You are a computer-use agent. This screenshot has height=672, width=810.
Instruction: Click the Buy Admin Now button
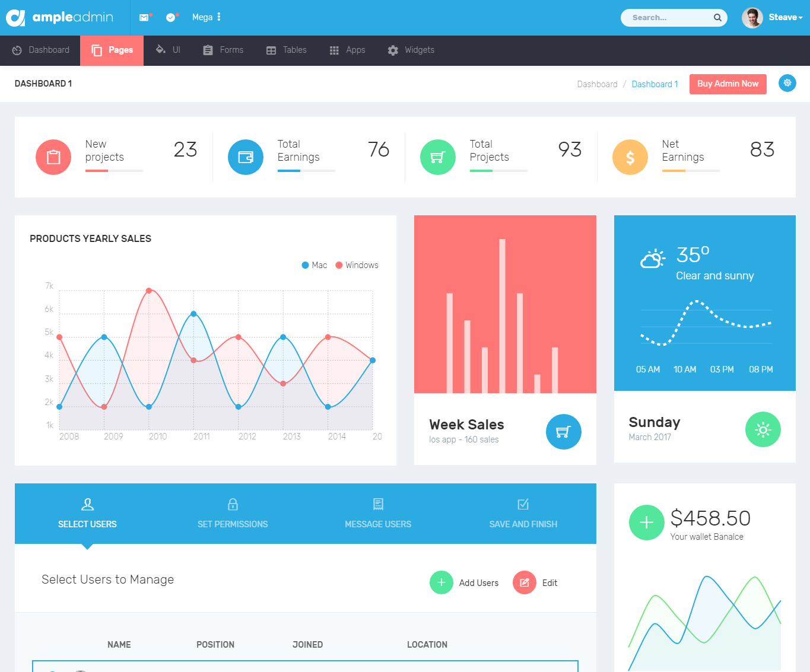coord(728,84)
